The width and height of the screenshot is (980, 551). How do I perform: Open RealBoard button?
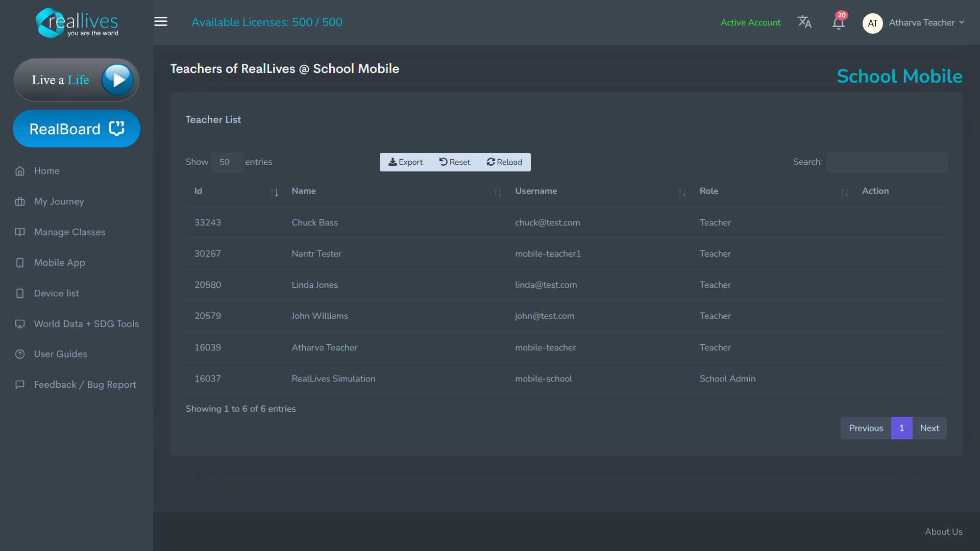tap(77, 129)
